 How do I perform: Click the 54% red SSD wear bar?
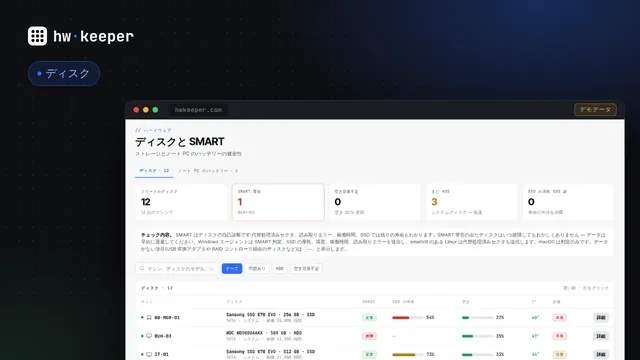(x=407, y=318)
